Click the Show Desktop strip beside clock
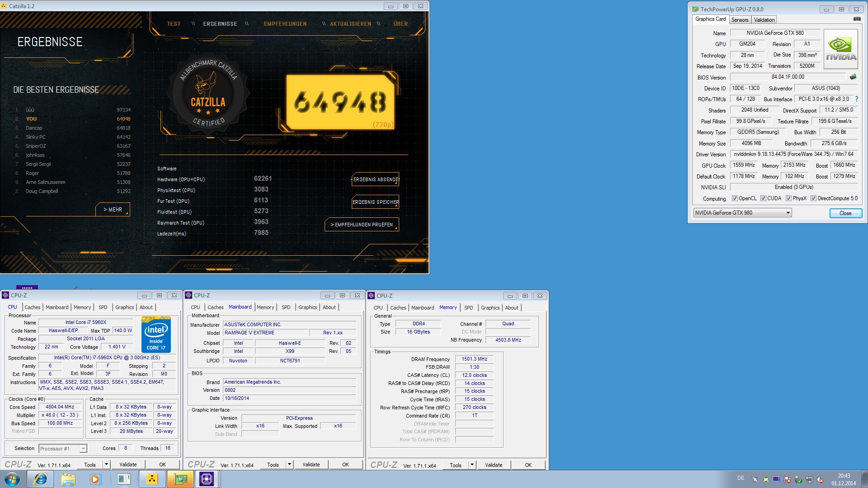Screen dimensions: 868x488 coord(865,479)
